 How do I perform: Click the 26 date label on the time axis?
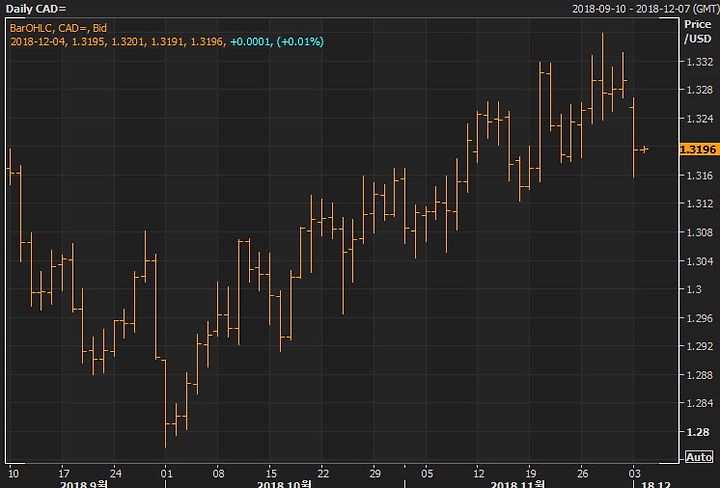click(583, 473)
